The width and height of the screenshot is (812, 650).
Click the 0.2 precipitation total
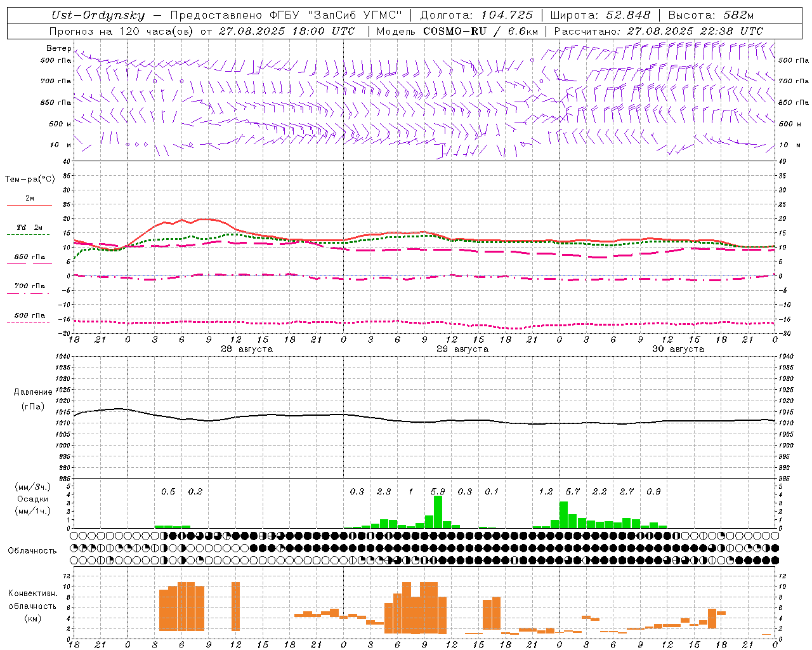(195, 491)
